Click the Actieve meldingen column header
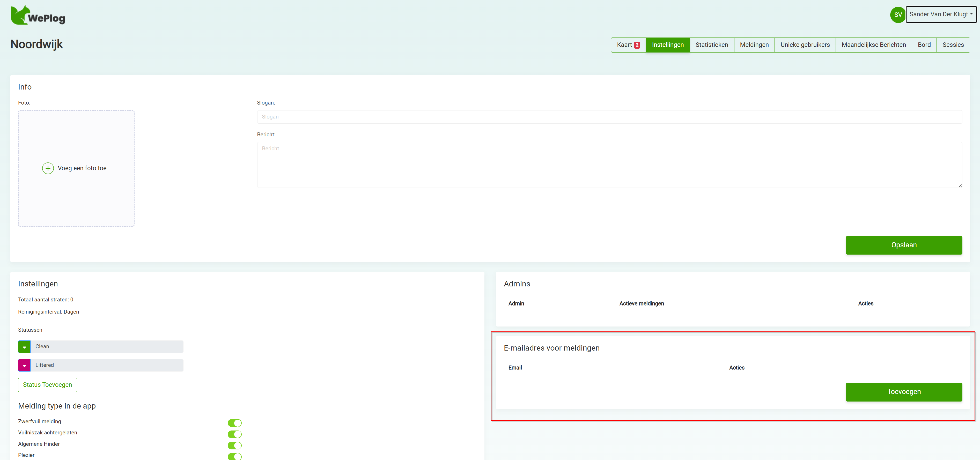The height and width of the screenshot is (460, 980). (642, 303)
